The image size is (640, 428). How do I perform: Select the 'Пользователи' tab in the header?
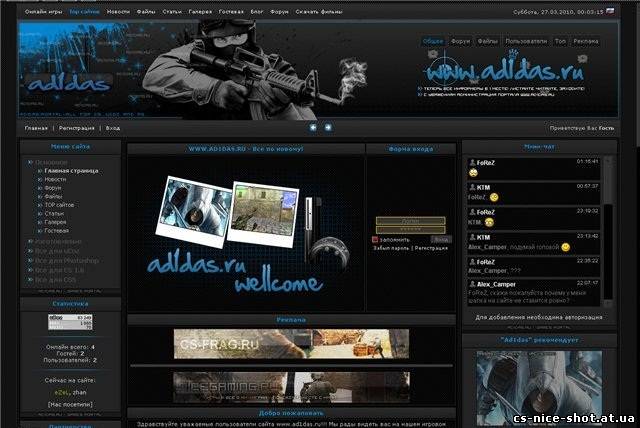(x=526, y=41)
